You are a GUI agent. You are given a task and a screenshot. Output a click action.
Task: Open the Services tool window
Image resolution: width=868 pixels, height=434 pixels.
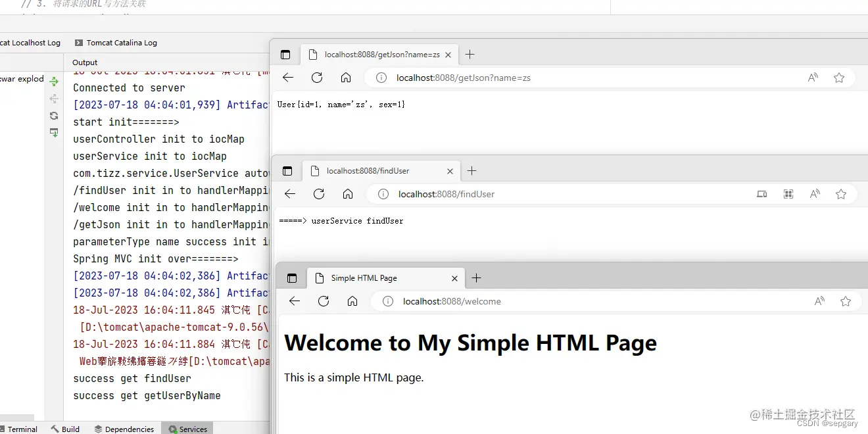tap(187, 429)
